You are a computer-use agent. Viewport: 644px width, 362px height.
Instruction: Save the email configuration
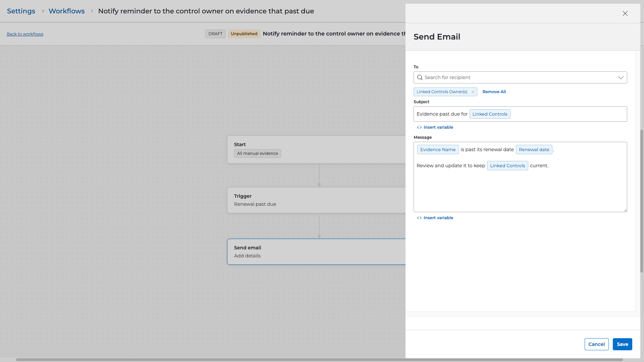pos(622,344)
